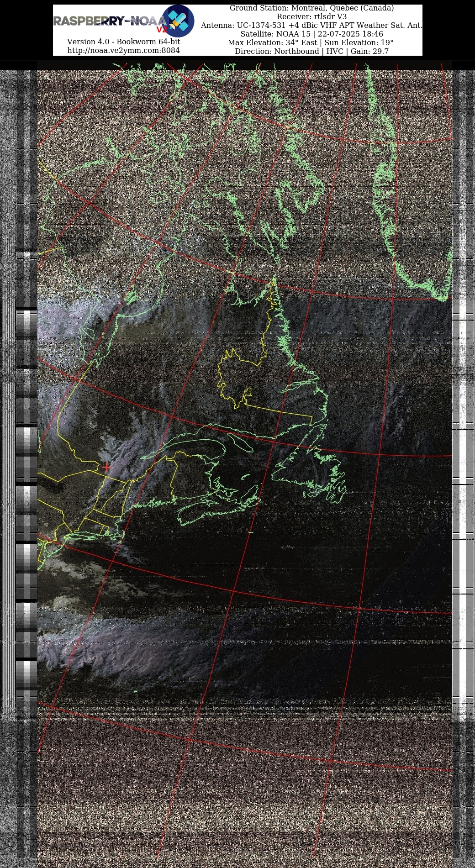Click the RASPBERRY-NOAA title text
Image resolution: width=475 pixels, height=868 pixels.
pyautogui.click(x=110, y=21)
